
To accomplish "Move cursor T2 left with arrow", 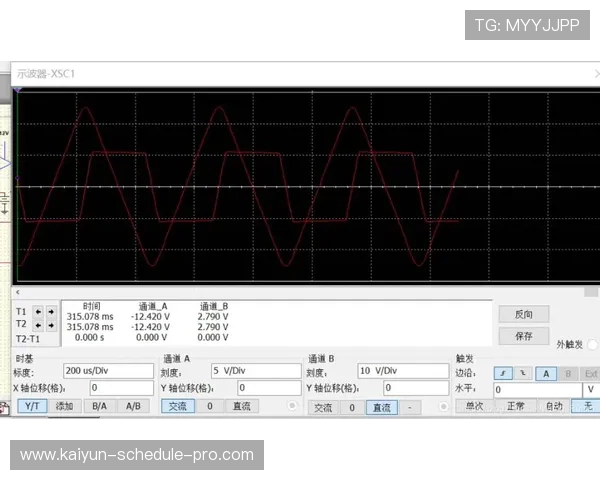I will pos(39,326).
